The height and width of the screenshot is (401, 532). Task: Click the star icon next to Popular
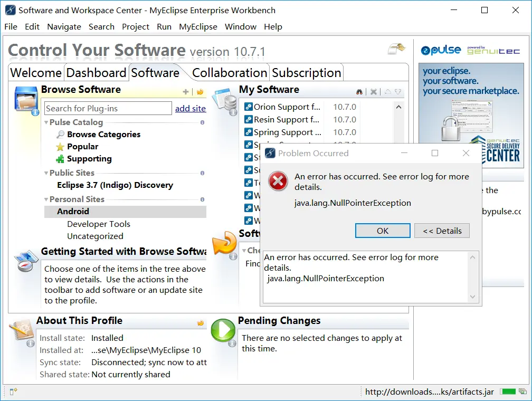point(60,147)
